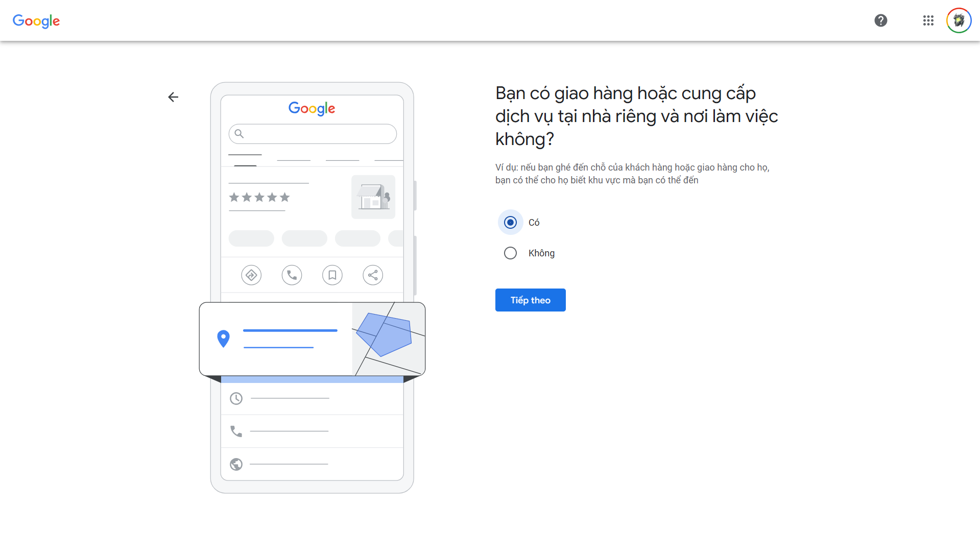
Task: Click the bookmark save icon in illustration
Action: coord(332,275)
